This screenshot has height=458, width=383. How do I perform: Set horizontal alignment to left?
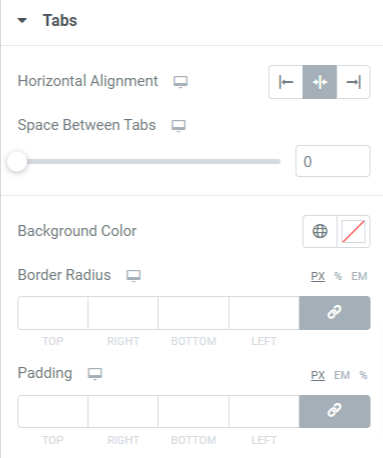click(x=286, y=82)
